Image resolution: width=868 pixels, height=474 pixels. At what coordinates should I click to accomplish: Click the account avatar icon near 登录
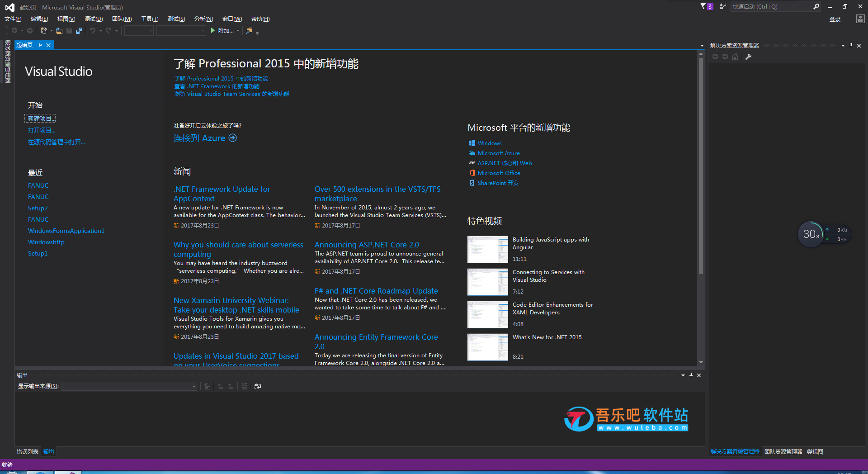pyautogui.click(x=860, y=19)
